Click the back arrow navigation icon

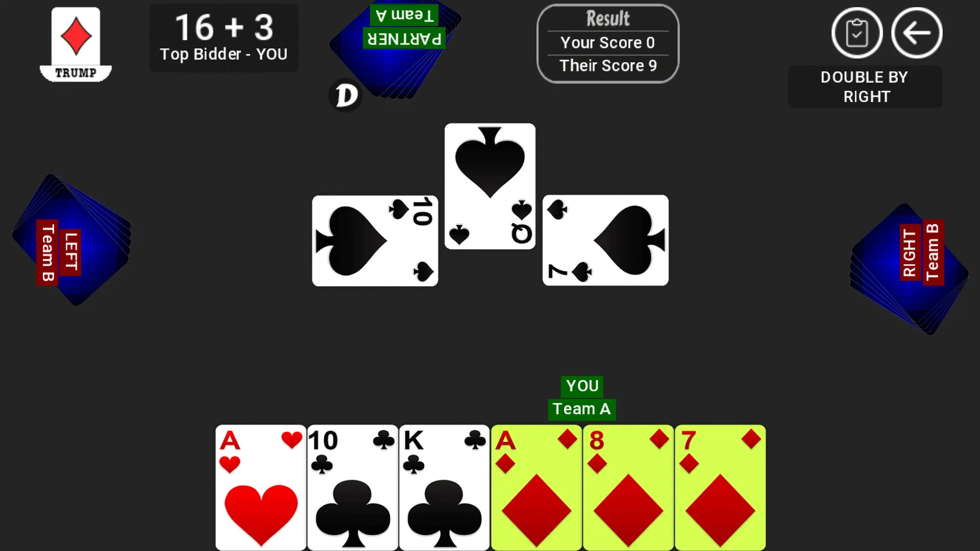[917, 33]
